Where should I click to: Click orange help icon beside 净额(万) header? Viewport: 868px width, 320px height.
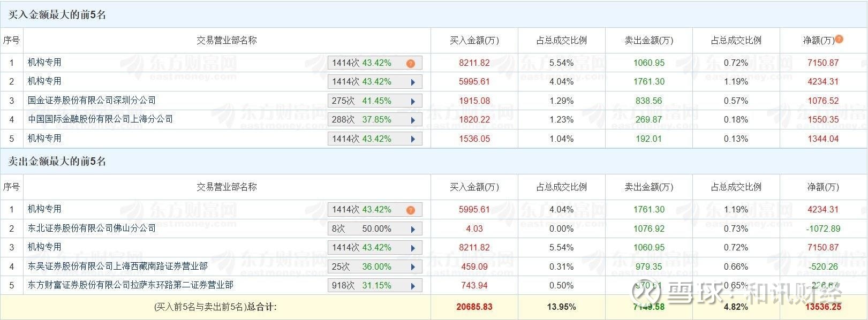point(839,39)
